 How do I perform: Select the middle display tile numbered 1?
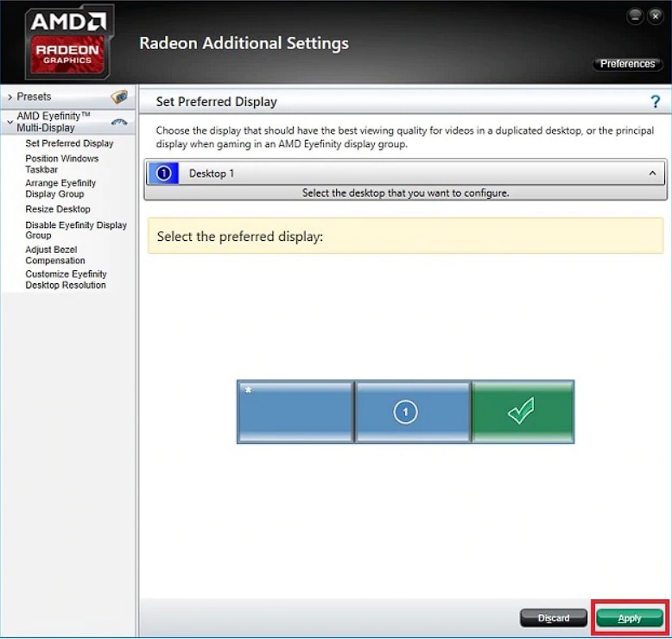(413, 412)
